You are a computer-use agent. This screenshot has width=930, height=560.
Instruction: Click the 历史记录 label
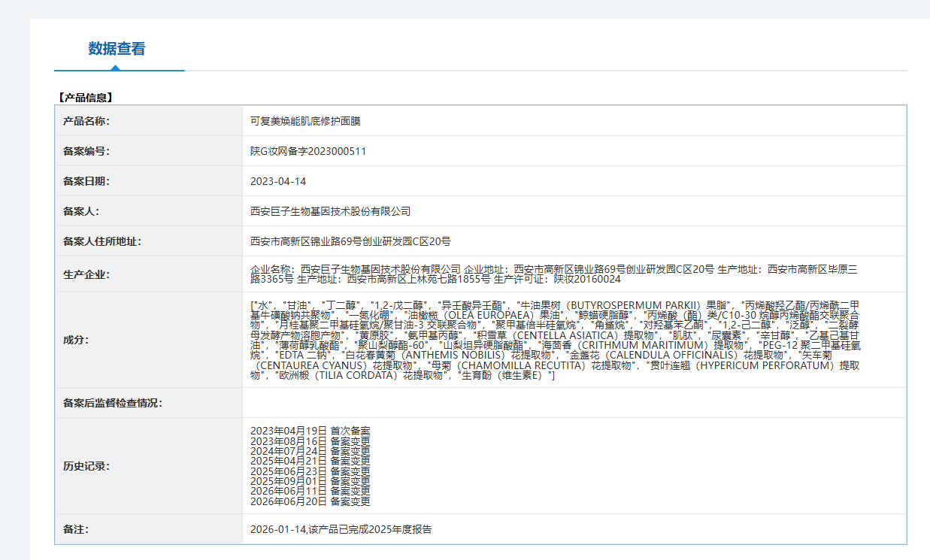pyautogui.click(x=86, y=466)
